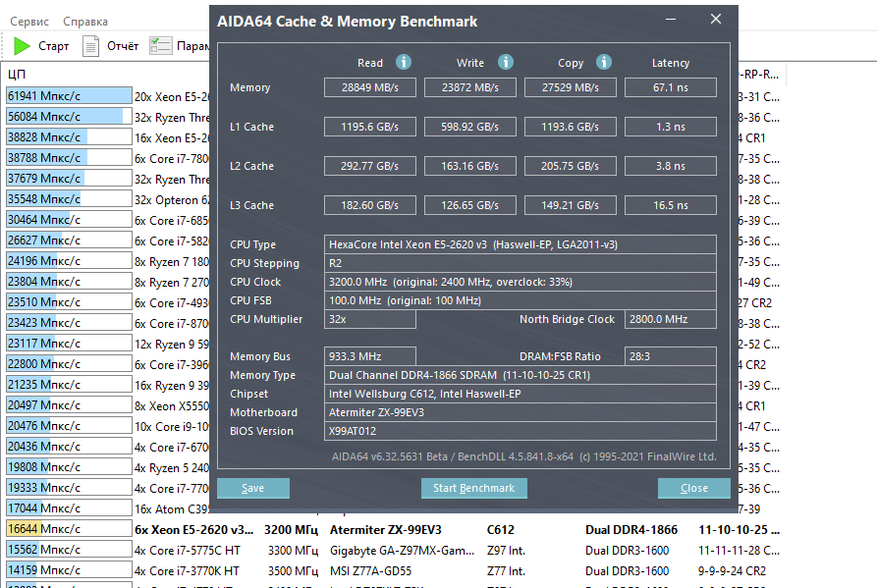This screenshot has width=877, height=588.
Task: Select the 23117 Мпкс/с result row
Action: (x=69, y=344)
